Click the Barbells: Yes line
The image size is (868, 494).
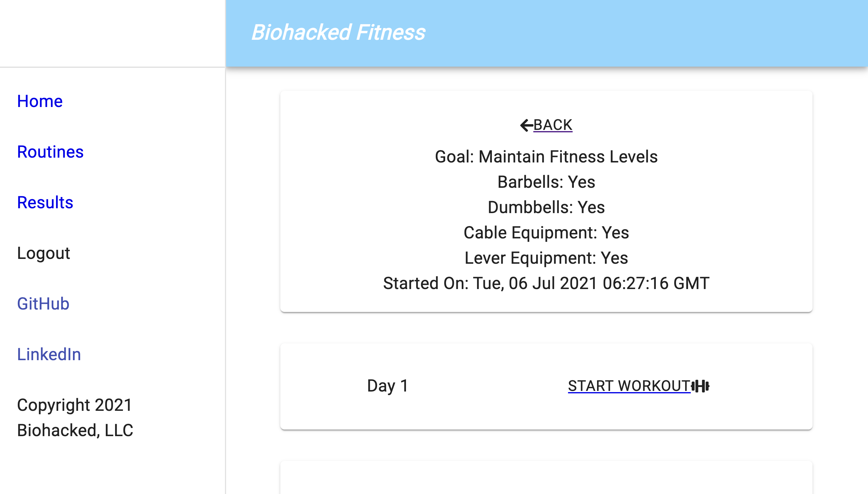[546, 182]
